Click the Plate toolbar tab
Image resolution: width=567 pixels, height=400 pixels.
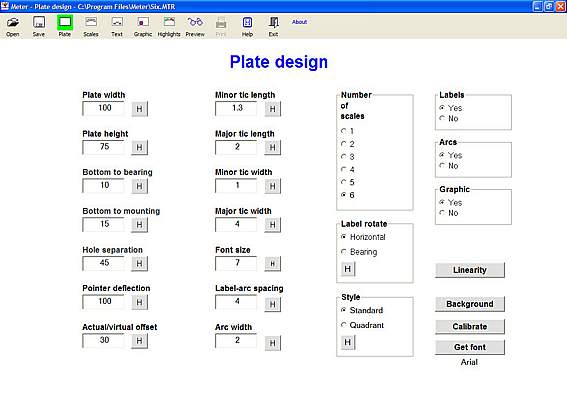pos(65,26)
